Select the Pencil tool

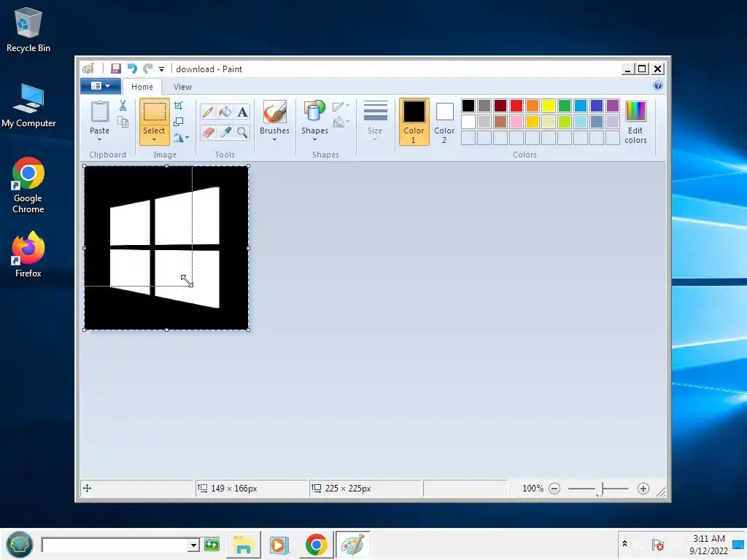click(208, 112)
